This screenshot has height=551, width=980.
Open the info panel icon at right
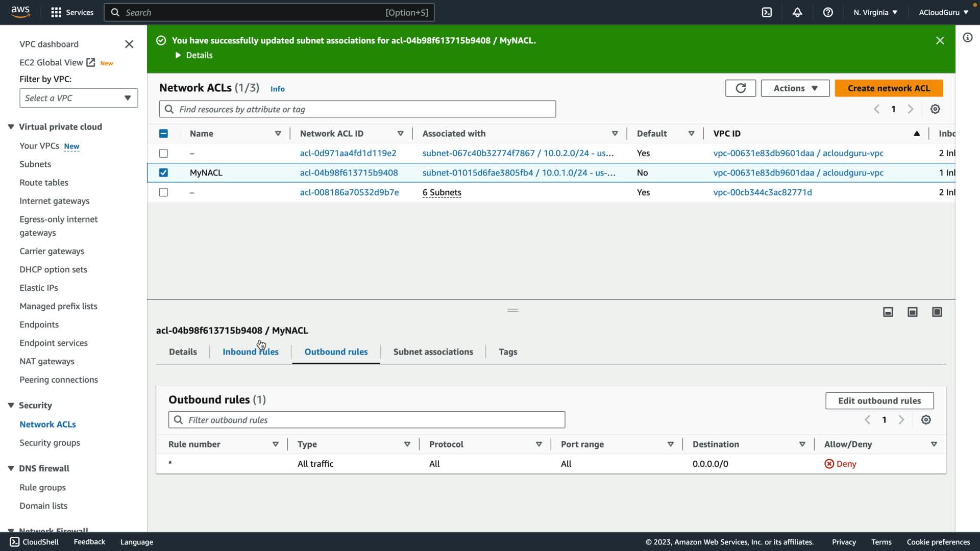point(967,38)
